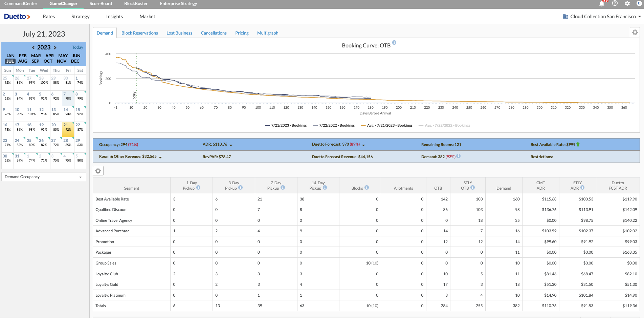
Task: Click info icon next to Booking Curve title
Action: point(394,43)
